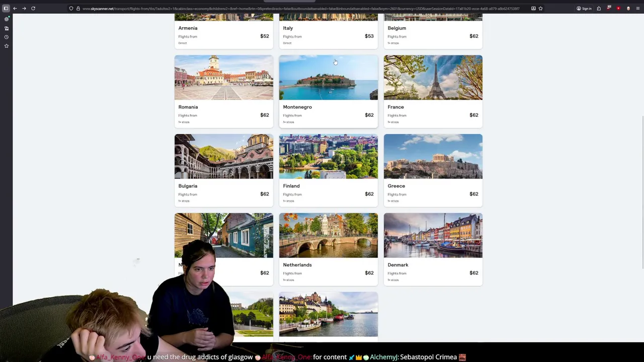Open Armenia flights card from $52
The image size is (644, 362).
224,32
